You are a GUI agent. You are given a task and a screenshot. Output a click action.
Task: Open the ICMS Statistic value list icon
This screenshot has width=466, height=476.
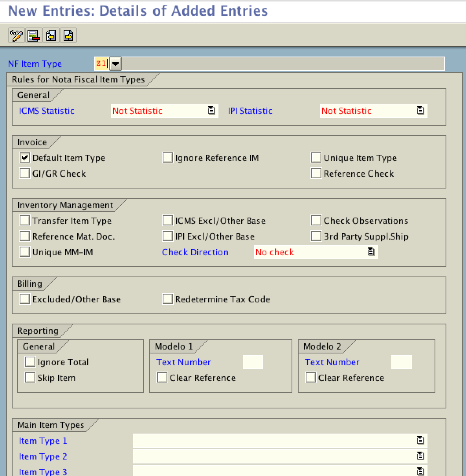coord(211,111)
